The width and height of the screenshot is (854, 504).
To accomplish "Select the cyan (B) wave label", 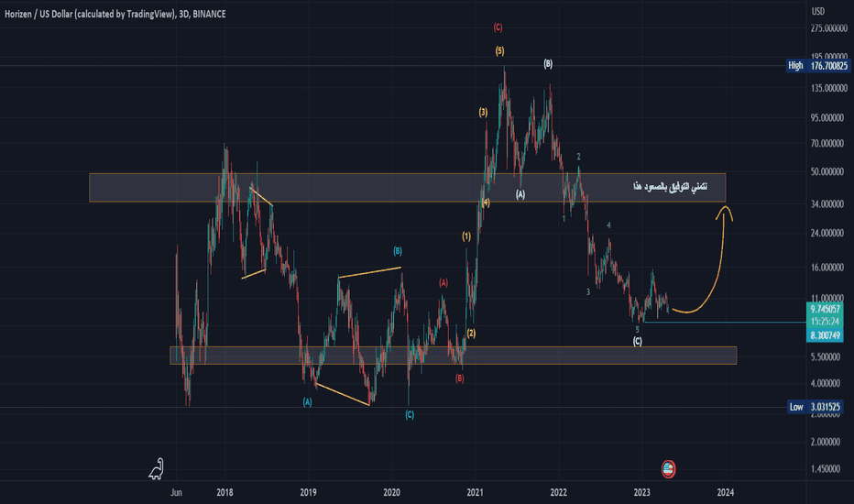I will coord(398,251).
